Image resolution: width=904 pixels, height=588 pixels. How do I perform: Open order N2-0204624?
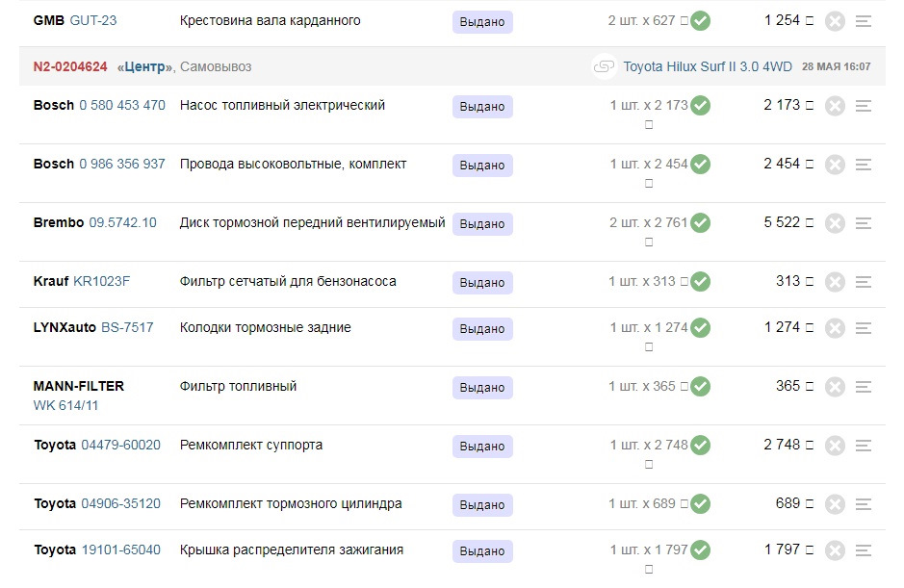pyautogui.click(x=70, y=67)
